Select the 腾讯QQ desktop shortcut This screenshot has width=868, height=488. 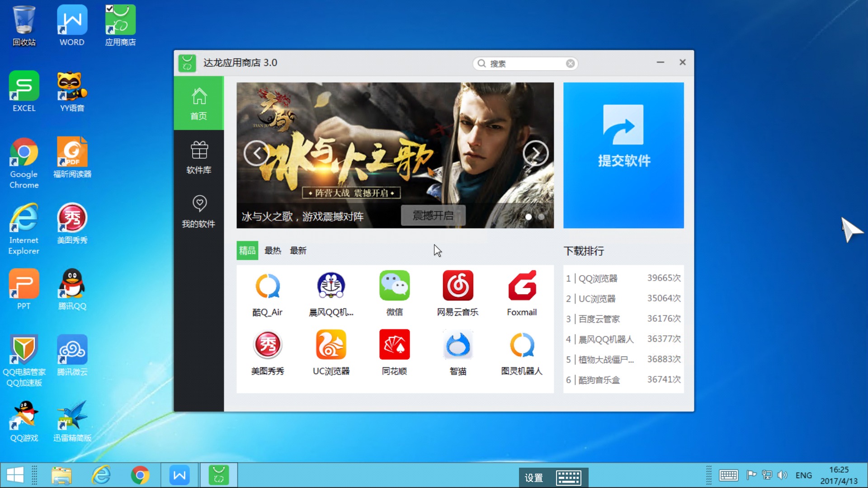[x=72, y=290]
